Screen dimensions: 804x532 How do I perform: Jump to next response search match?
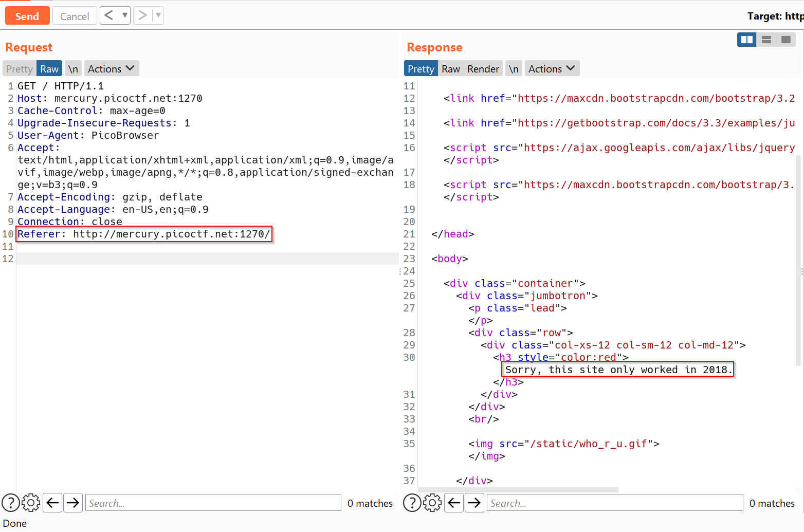(x=474, y=503)
